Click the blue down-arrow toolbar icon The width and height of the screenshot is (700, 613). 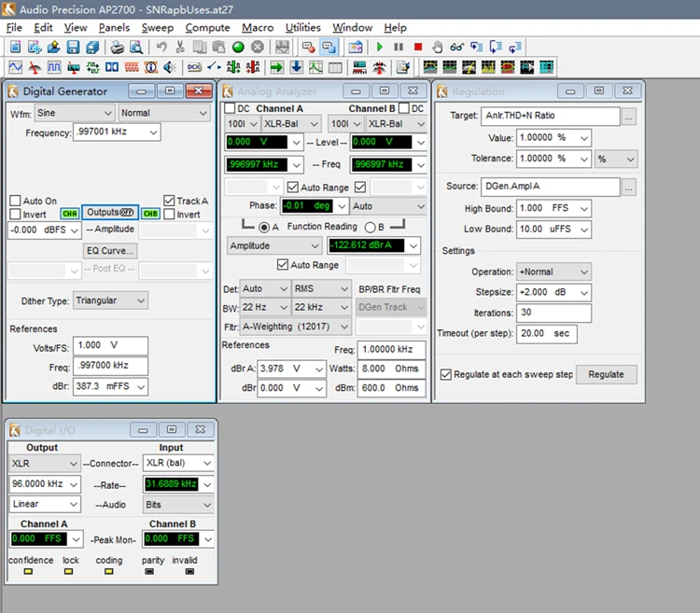296,67
